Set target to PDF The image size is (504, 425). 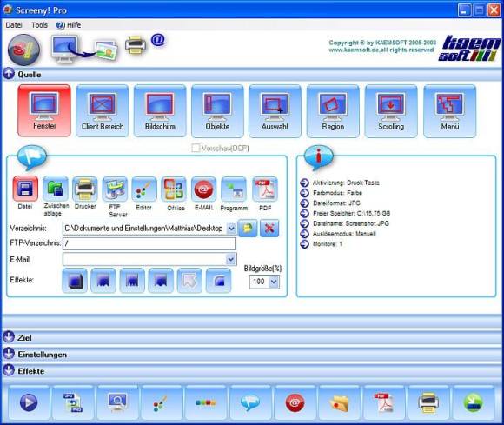[x=265, y=189]
